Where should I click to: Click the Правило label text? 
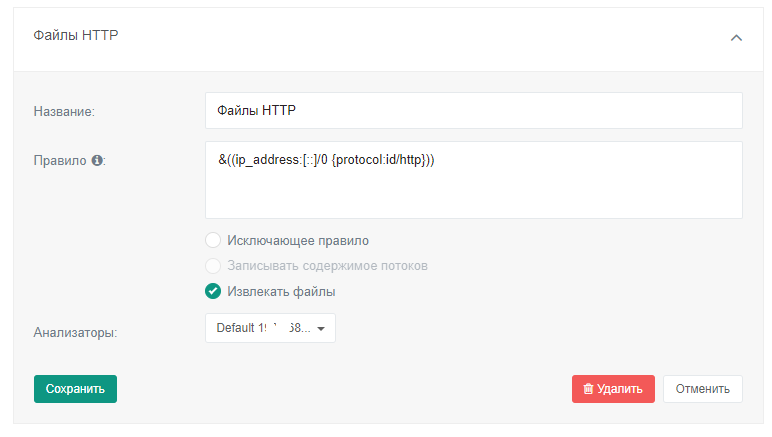click(60, 160)
